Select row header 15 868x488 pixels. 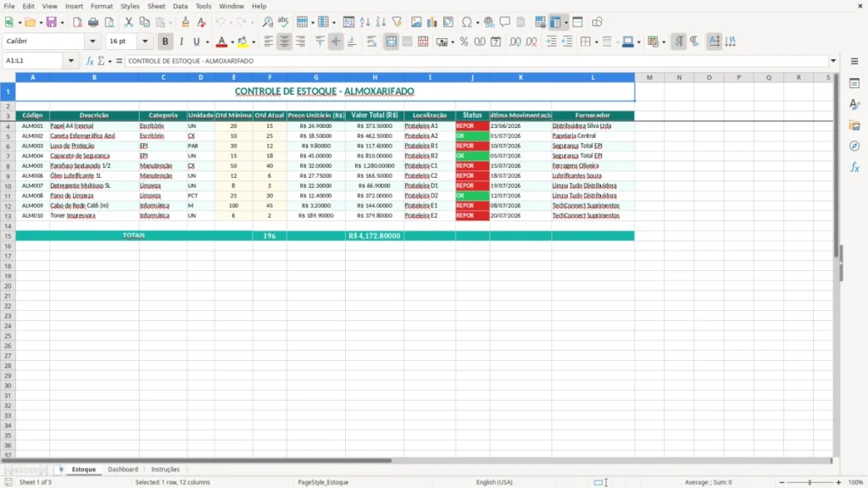point(8,236)
